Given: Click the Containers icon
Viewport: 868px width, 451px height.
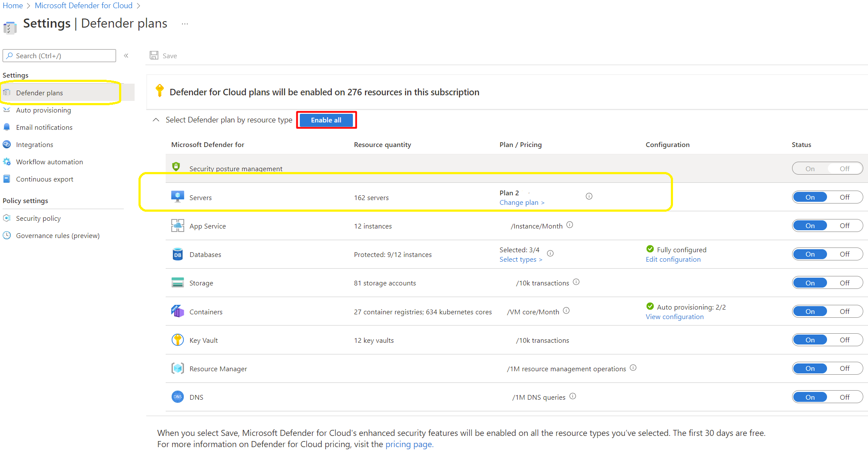Looking at the screenshot, I should coord(178,311).
